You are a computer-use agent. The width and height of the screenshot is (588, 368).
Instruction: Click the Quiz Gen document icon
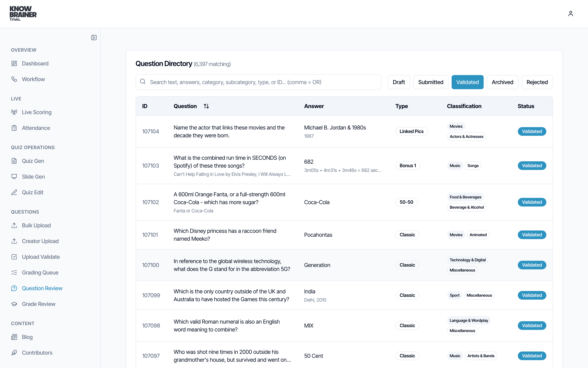pyautogui.click(x=14, y=161)
